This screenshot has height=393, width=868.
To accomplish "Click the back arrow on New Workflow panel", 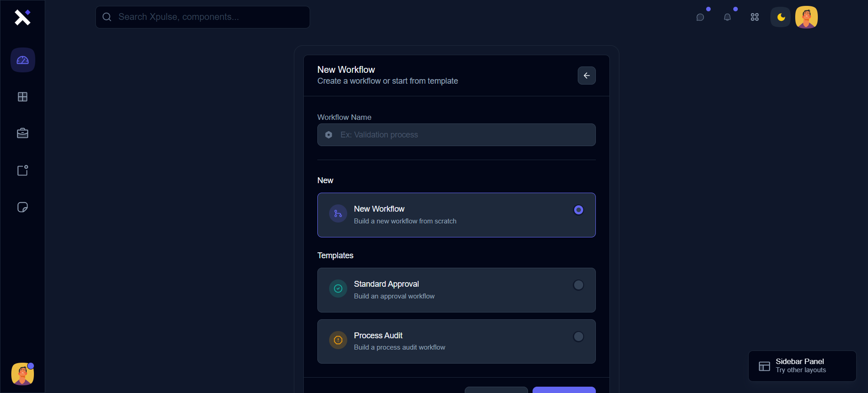I will [586, 76].
